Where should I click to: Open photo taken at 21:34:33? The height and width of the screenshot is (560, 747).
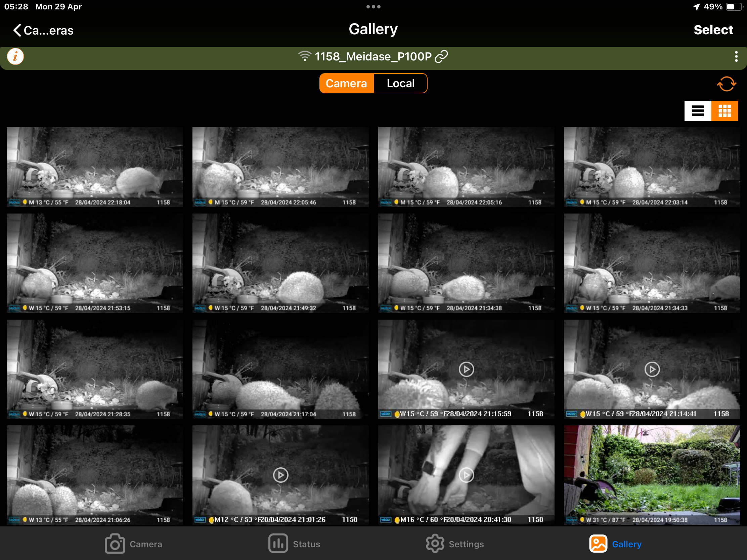coord(652,263)
